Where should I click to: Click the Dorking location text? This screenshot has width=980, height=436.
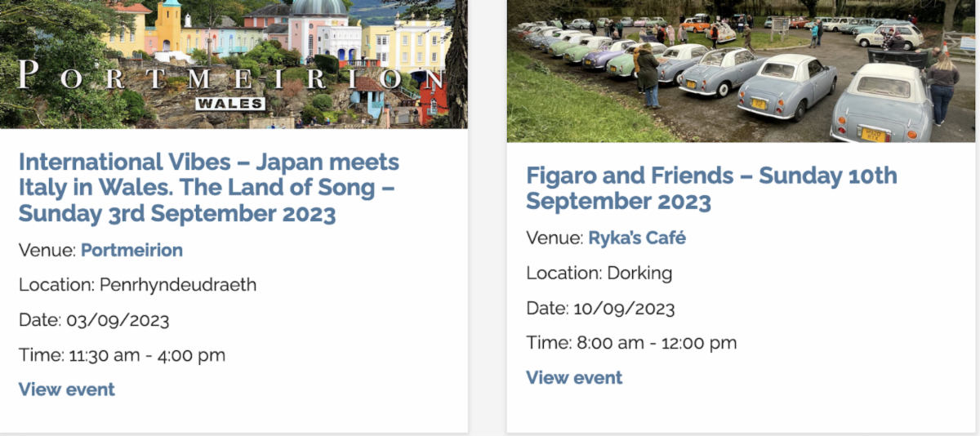click(x=639, y=273)
